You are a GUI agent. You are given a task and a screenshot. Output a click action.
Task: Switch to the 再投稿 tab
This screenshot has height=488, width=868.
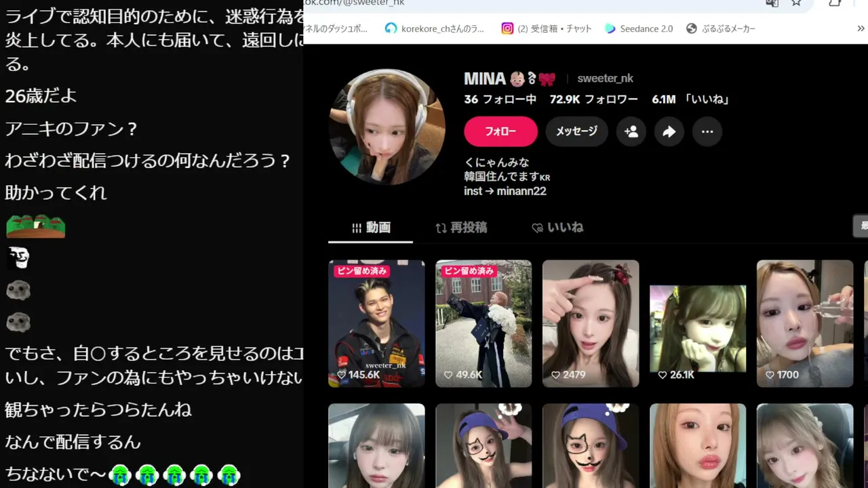[461, 228]
